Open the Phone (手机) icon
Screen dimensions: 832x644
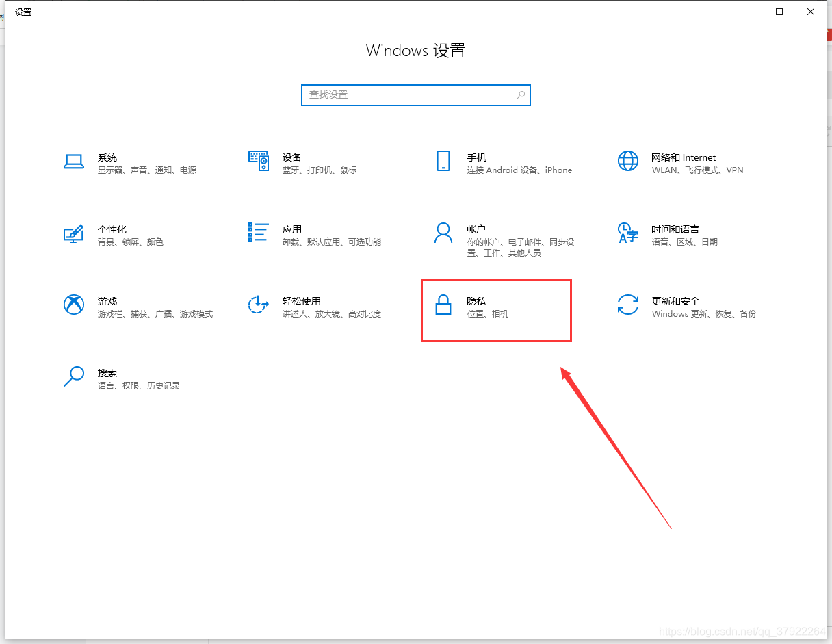(443, 161)
